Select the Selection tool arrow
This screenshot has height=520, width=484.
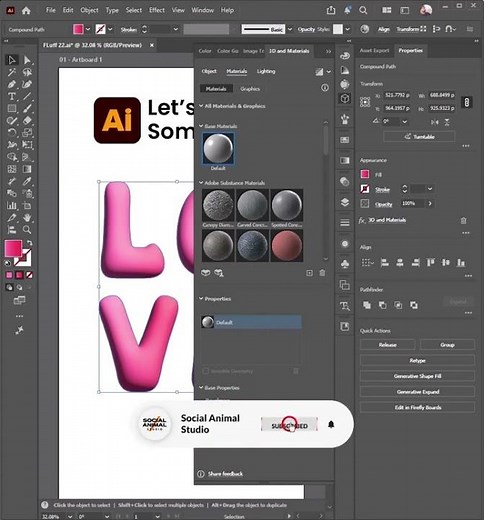12,60
